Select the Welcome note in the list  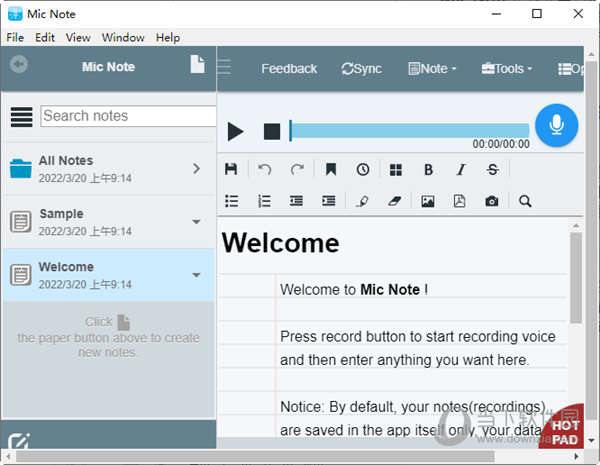(109, 275)
